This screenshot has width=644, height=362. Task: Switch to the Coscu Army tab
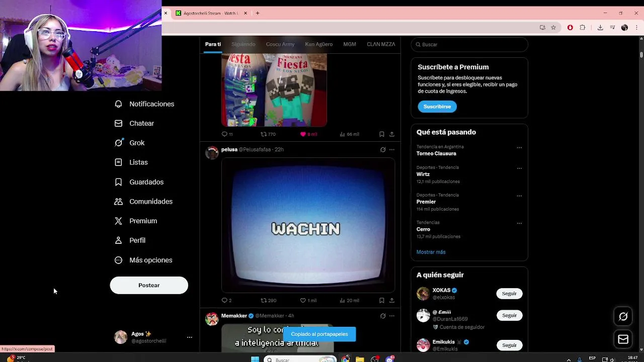pyautogui.click(x=280, y=44)
